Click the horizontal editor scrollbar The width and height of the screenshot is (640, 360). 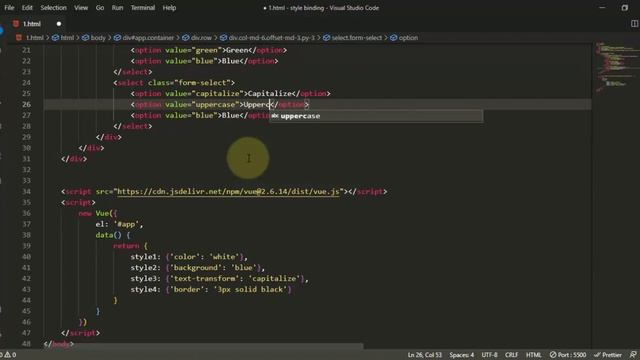pyautogui.click(x=203, y=346)
